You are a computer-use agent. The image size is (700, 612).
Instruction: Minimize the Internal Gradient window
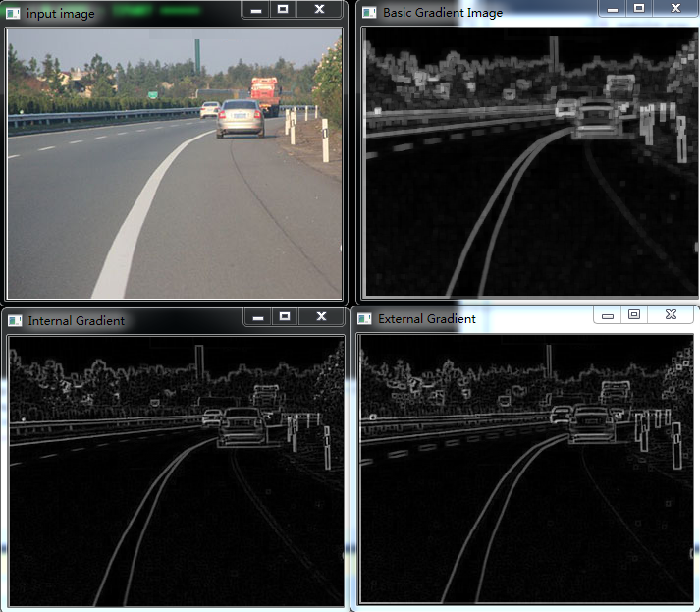pos(258,317)
